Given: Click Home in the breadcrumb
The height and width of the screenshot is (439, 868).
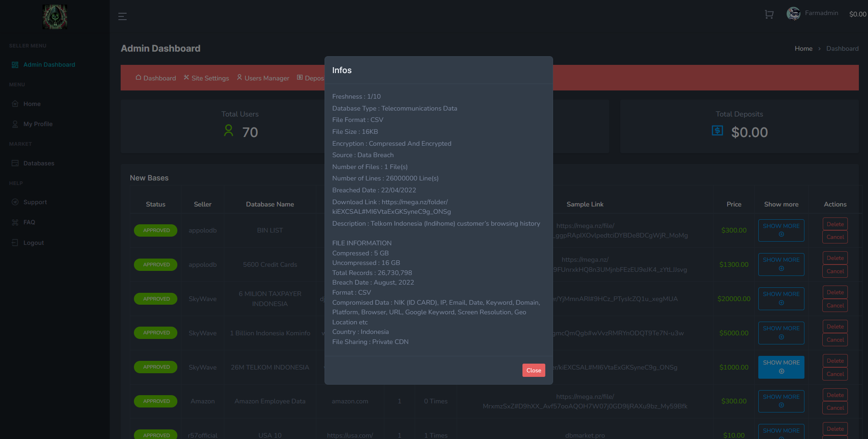Looking at the screenshot, I should pyautogui.click(x=804, y=48).
